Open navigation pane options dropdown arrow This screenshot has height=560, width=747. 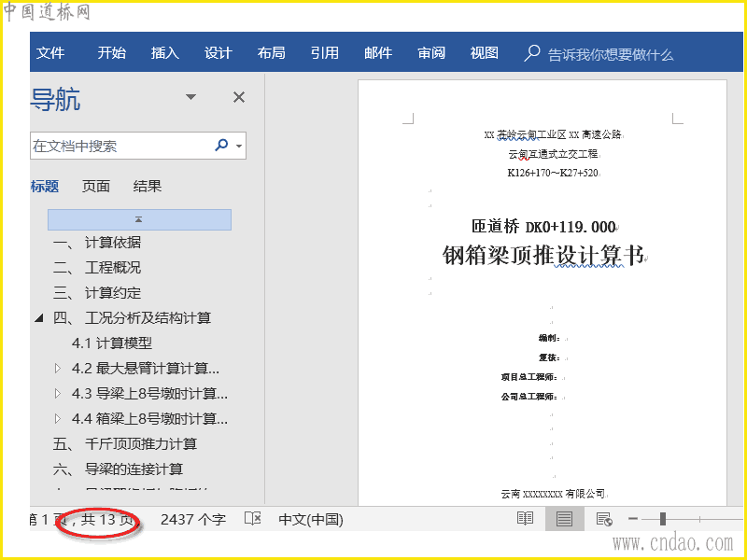tap(191, 97)
